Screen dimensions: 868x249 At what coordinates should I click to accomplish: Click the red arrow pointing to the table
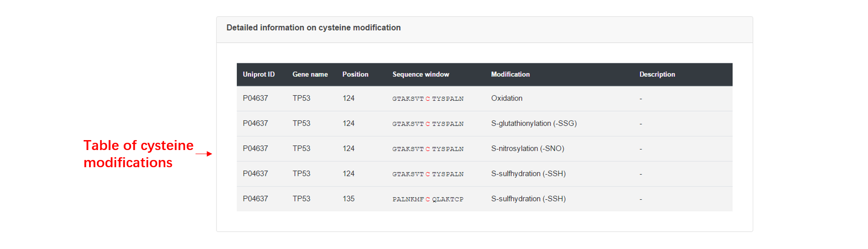click(204, 154)
